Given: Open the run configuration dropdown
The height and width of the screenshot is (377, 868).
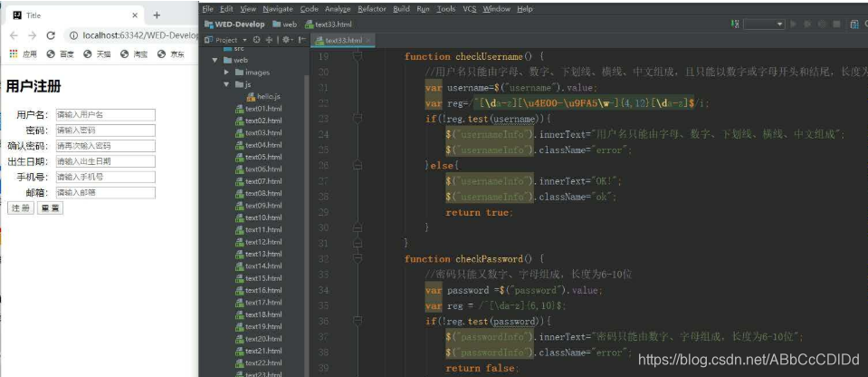Looking at the screenshot, I should click(x=764, y=24).
